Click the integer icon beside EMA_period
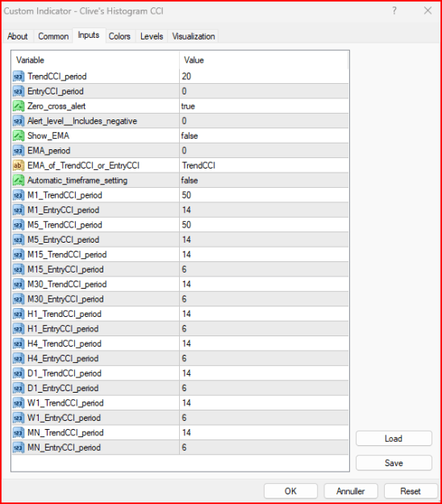Viewport: 442px width, 504px height. (x=19, y=151)
